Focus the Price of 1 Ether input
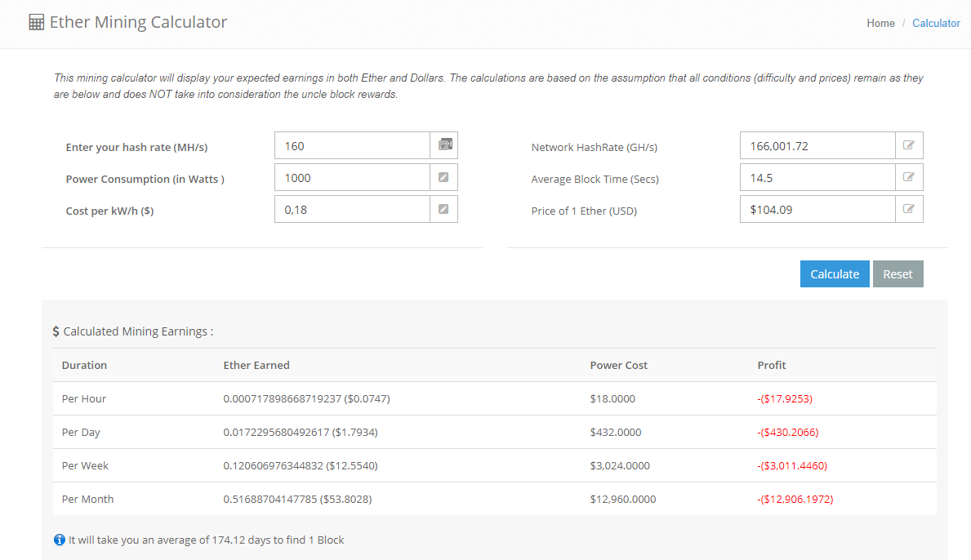The height and width of the screenshot is (560, 971). coord(817,209)
